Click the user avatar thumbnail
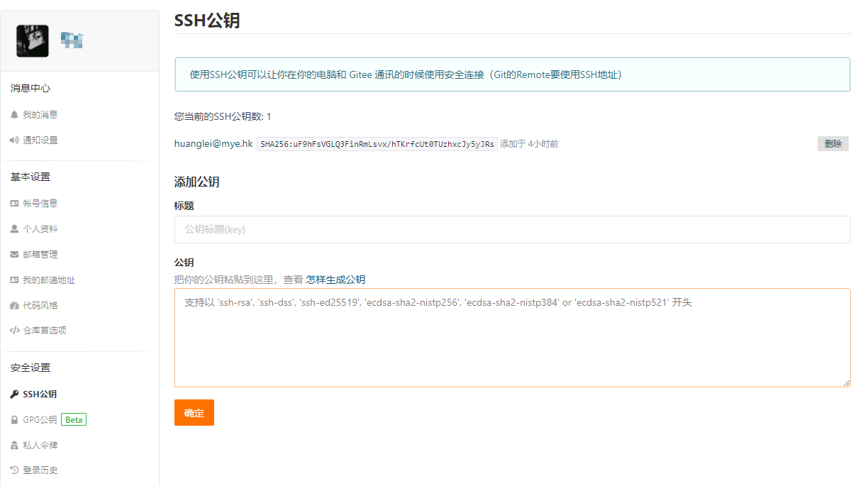The width and height of the screenshot is (868, 486). [33, 41]
